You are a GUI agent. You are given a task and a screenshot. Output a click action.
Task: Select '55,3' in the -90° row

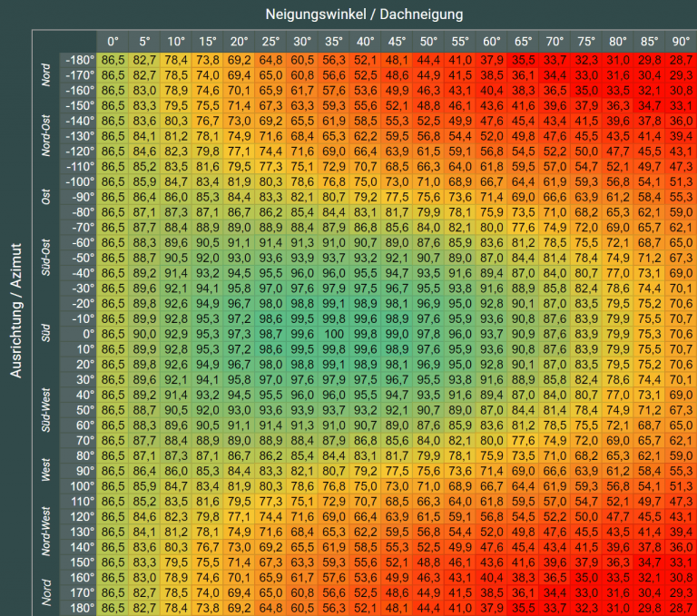coord(681,198)
